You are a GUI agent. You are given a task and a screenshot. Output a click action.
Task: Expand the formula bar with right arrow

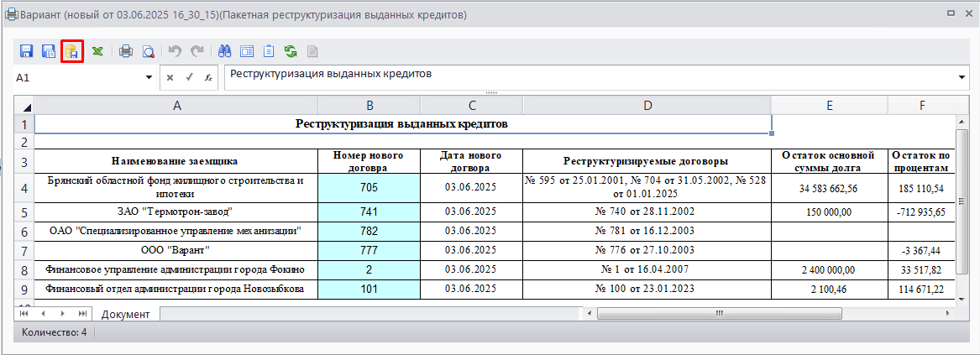(x=962, y=77)
